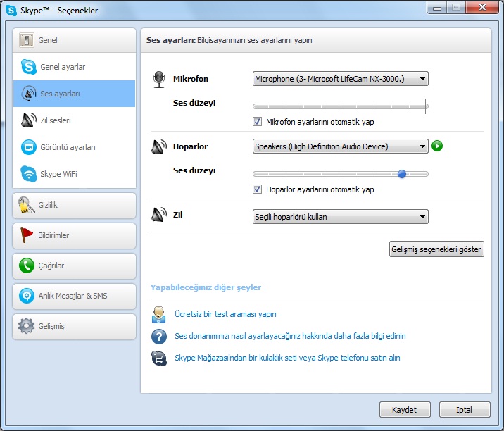This screenshot has width=504, height=431.
Task: Open Zil sesleri page
Action: [74, 120]
